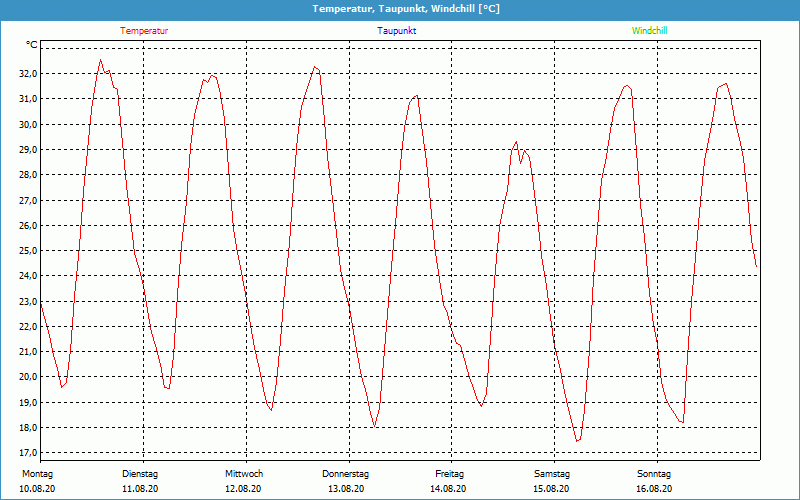Click the blue Taupunkt legend label
This screenshot has height=500, width=800.
pos(397,31)
